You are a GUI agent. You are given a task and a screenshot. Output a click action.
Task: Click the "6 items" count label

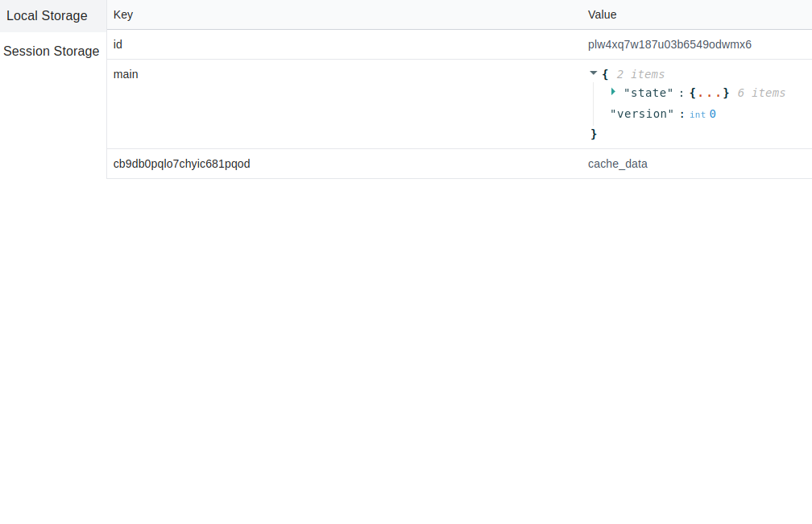coord(761,94)
